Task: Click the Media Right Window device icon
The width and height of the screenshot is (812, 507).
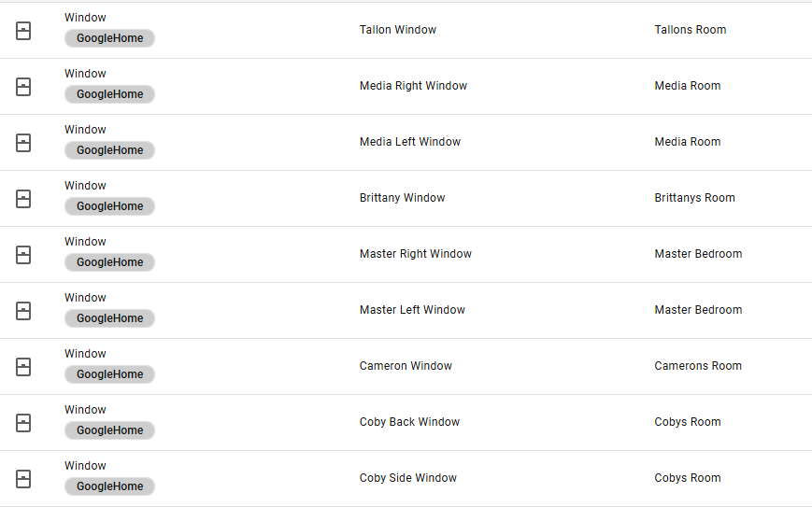Action: point(23,87)
